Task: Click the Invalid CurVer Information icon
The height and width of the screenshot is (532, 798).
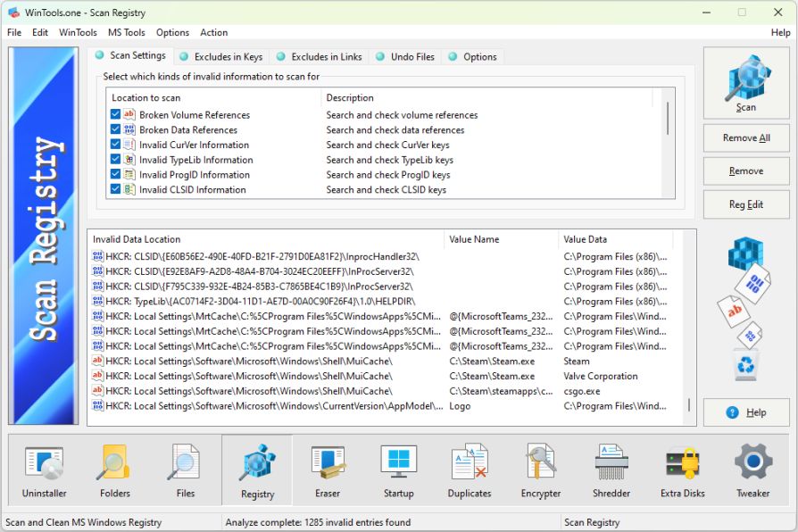Action: click(129, 145)
